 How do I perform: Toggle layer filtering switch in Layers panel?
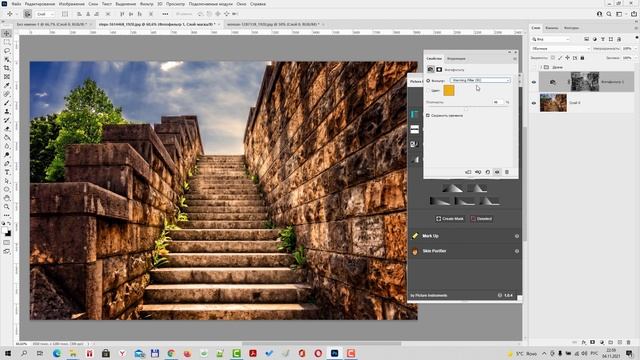click(x=636, y=38)
